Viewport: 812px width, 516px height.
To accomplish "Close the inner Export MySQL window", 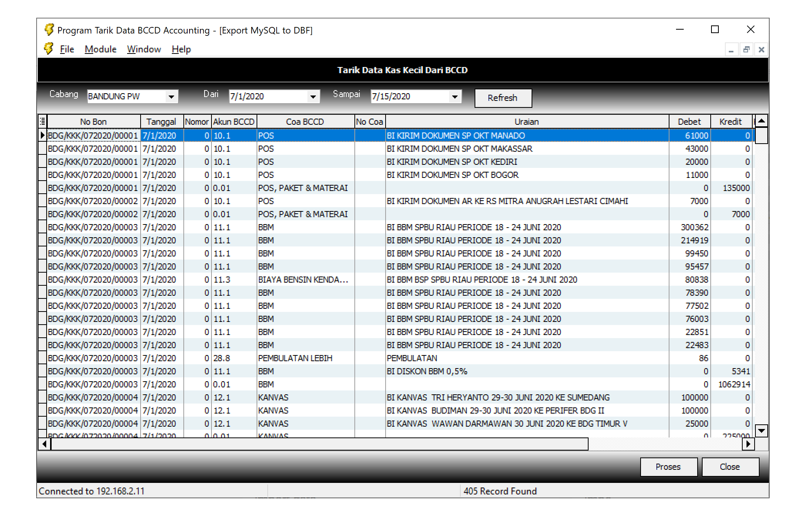I will click(x=761, y=50).
